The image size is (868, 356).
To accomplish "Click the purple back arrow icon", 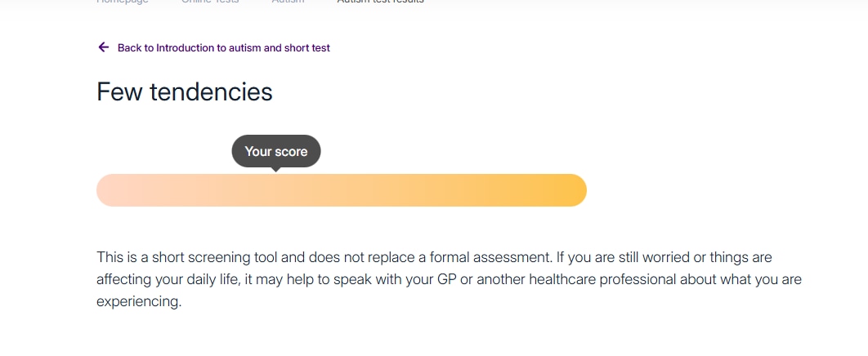I will tap(103, 47).
